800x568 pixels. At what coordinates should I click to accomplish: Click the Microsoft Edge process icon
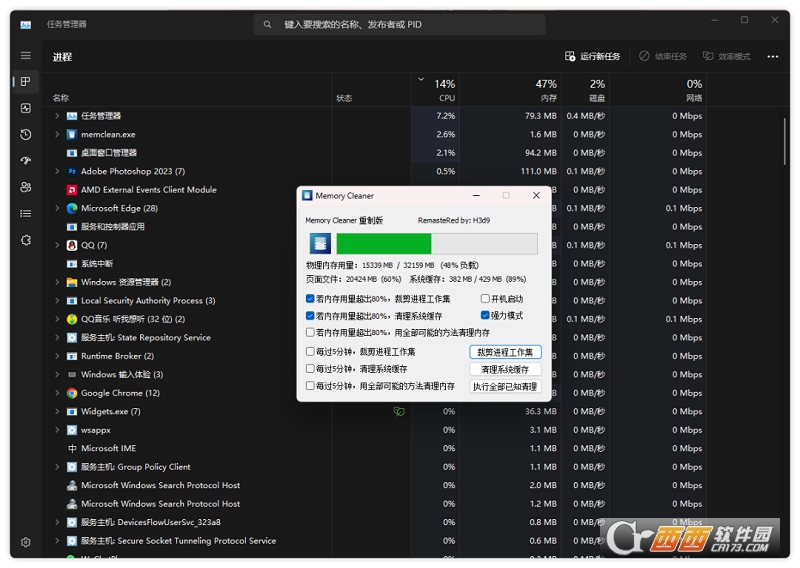[x=72, y=208]
